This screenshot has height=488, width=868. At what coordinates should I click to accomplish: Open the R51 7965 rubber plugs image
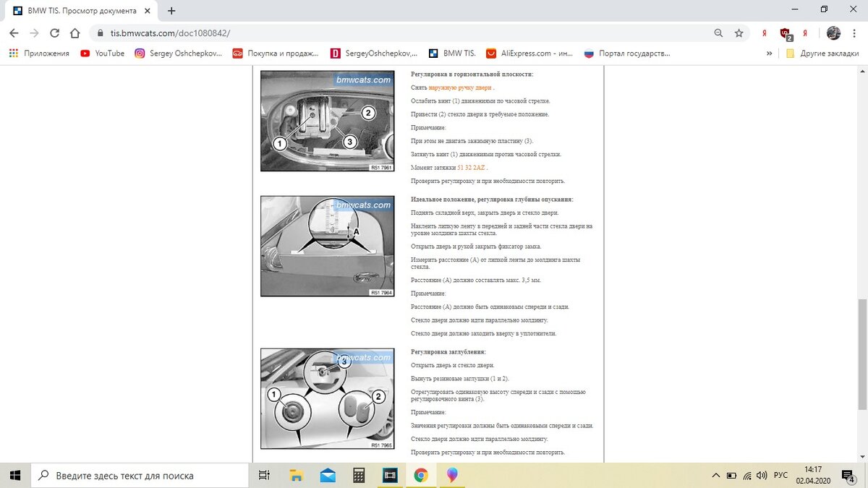[327, 398]
